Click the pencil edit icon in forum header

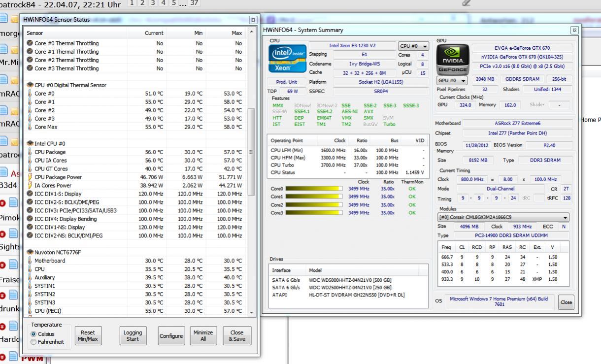coord(467,3)
